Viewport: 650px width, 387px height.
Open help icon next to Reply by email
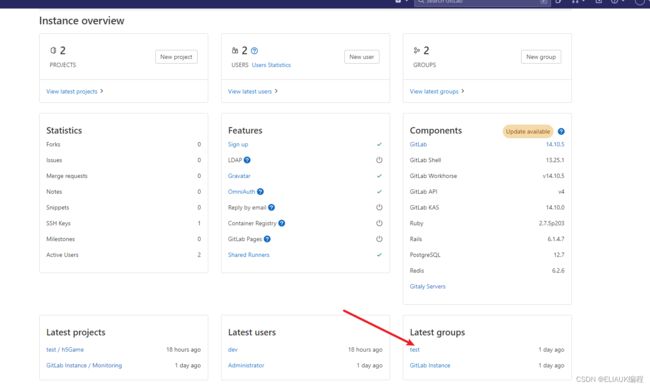click(x=272, y=207)
